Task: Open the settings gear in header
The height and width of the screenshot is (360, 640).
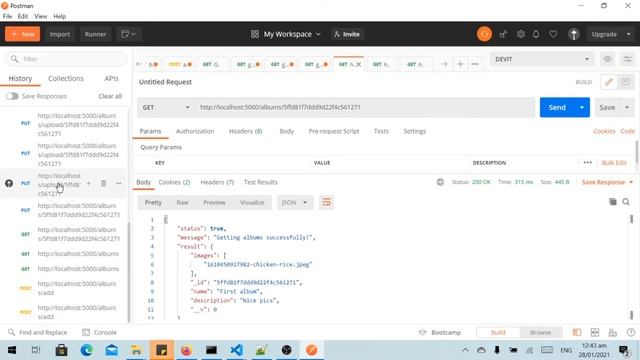Action: (520, 34)
